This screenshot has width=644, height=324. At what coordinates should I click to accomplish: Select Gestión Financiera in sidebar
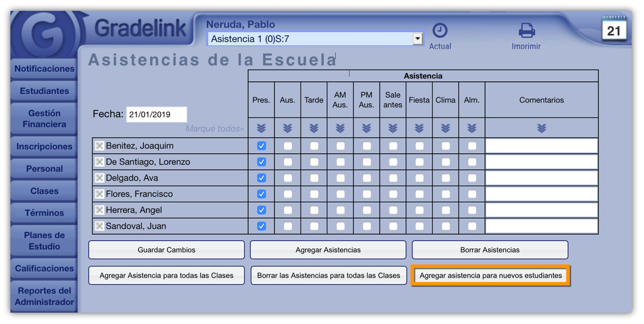(x=44, y=119)
